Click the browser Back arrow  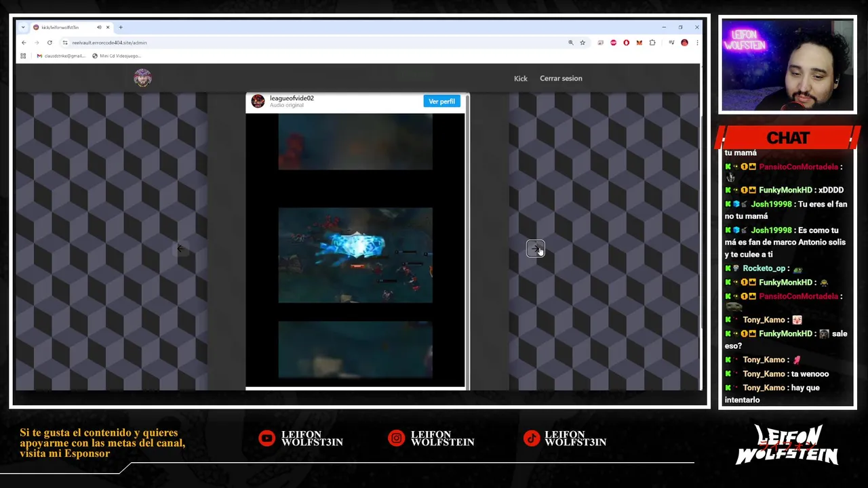pos(24,43)
